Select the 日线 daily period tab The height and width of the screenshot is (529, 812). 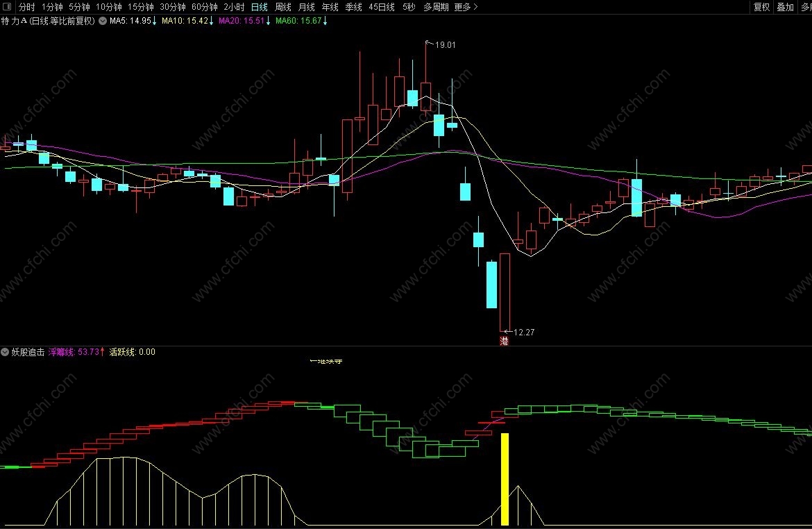260,7
